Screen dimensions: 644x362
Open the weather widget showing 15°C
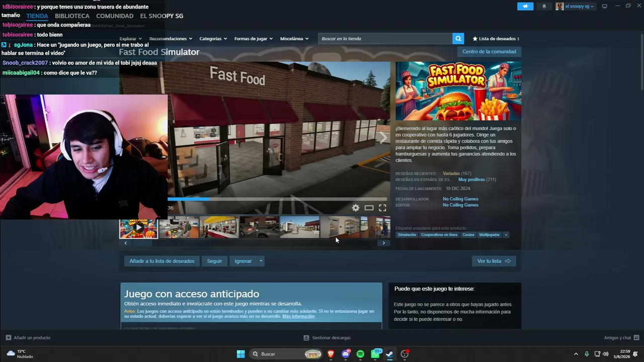(x=20, y=354)
